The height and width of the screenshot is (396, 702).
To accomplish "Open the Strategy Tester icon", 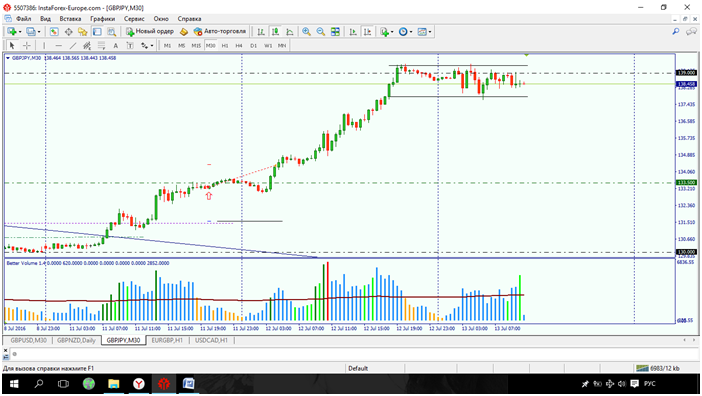I will [x=111, y=31].
